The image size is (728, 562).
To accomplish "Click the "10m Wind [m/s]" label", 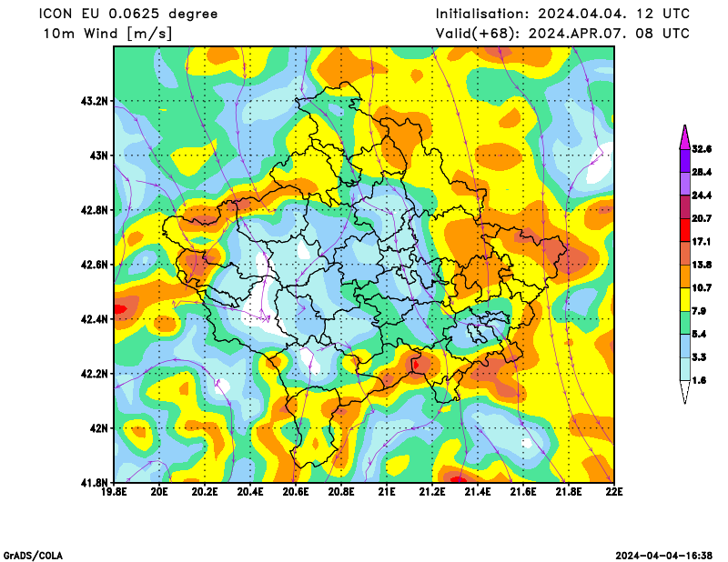I will click(x=107, y=34).
